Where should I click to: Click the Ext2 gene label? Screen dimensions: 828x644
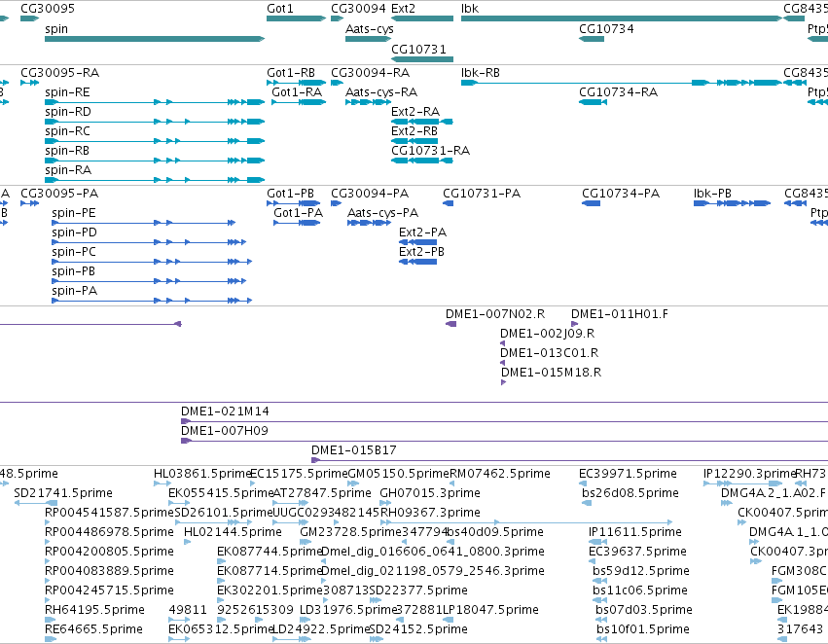[x=404, y=9]
